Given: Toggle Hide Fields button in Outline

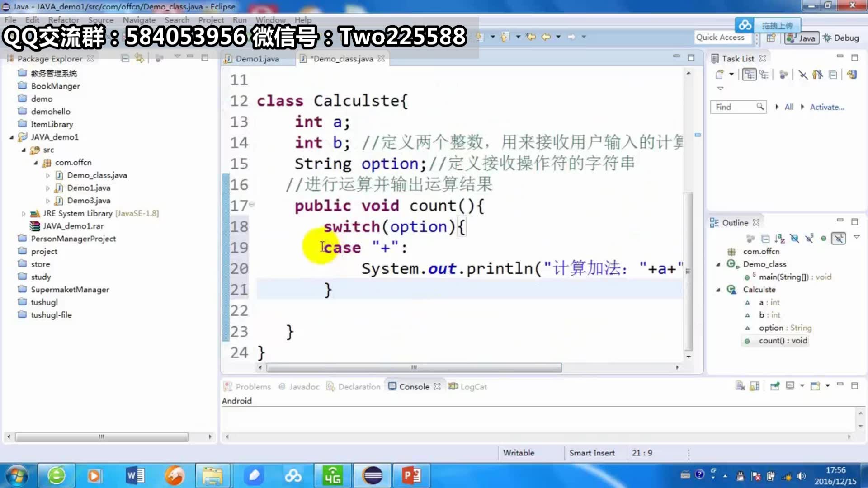Looking at the screenshot, I should (x=794, y=238).
